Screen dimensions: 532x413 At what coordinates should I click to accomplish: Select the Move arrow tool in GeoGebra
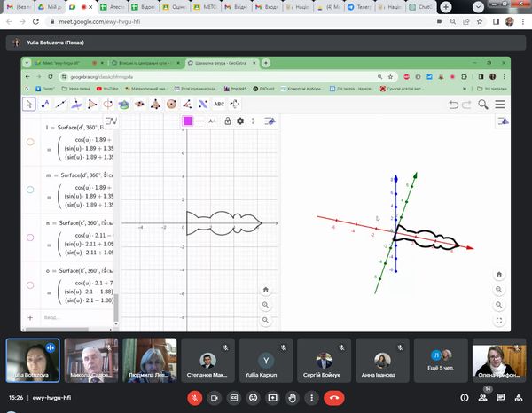[x=28, y=105]
